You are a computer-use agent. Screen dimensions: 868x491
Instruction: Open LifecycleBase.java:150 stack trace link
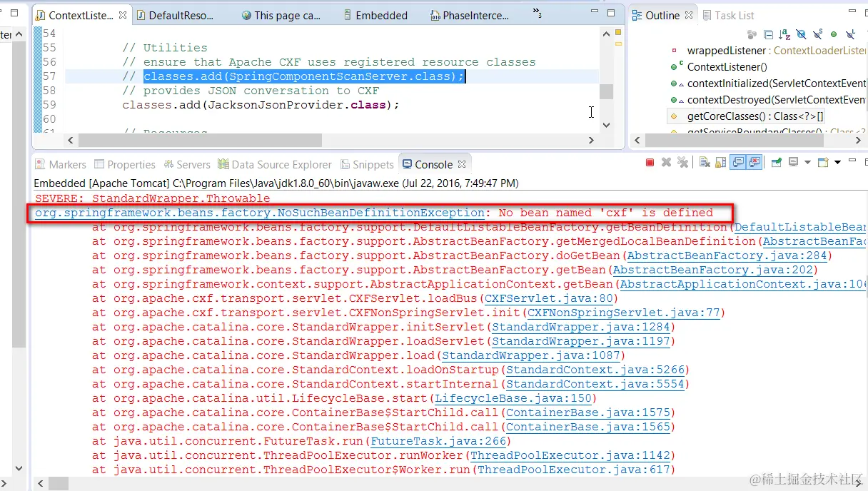513,398
